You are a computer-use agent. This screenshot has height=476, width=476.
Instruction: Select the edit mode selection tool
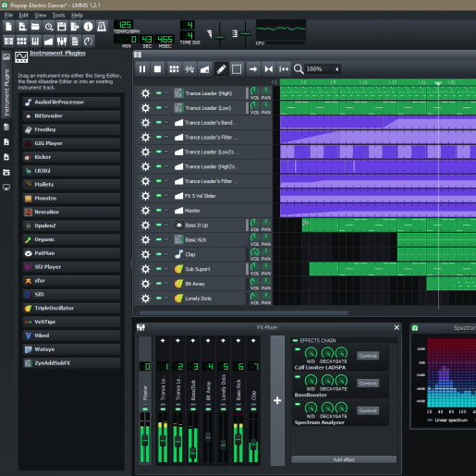[x=237, y=69]
